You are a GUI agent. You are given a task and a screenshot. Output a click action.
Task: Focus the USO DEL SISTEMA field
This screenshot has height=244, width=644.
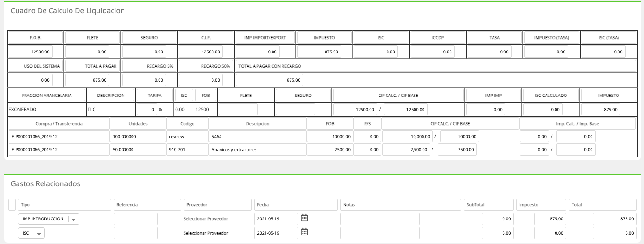point(31,80)
